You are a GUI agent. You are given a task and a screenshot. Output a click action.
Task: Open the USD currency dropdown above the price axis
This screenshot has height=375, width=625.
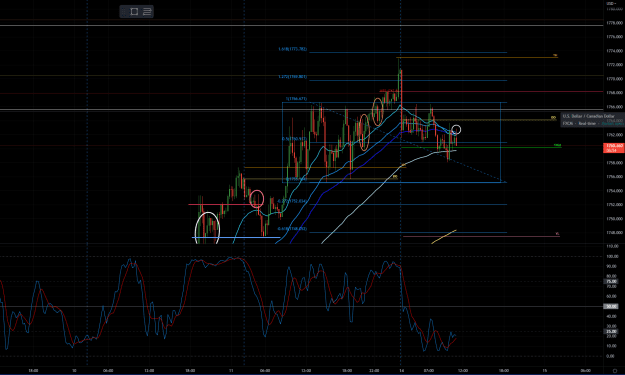[612, 3]
